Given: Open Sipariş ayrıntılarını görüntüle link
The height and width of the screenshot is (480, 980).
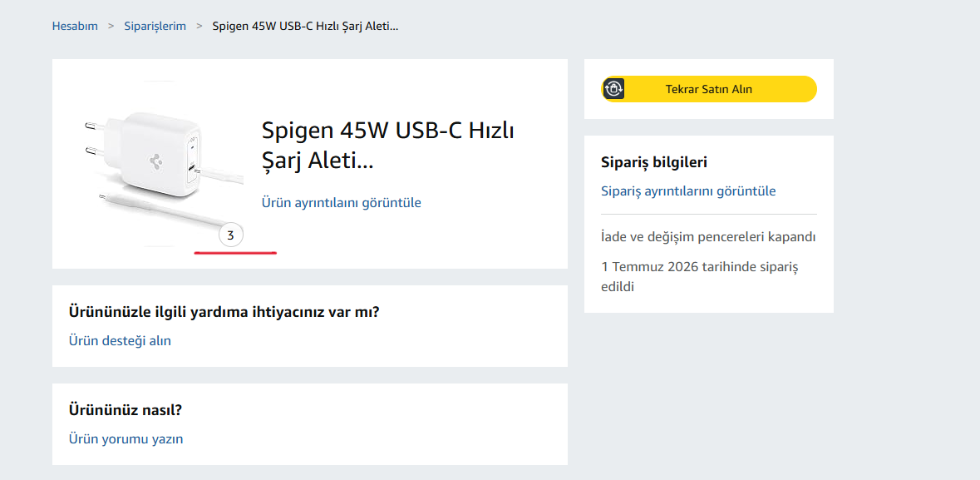Looking at the screenshot, I should (x=688, y=191).
